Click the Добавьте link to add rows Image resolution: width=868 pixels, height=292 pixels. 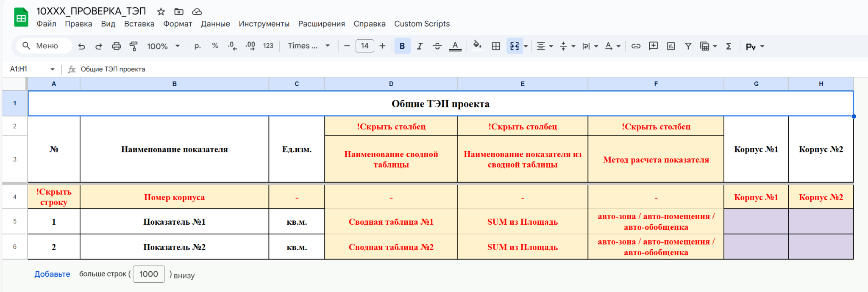coord(52,274)
